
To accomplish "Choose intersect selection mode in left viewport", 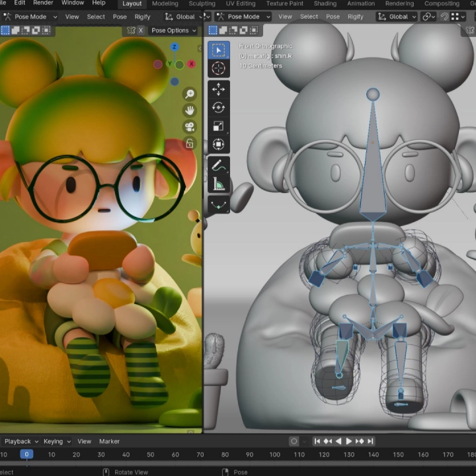I will click(46, 30).
